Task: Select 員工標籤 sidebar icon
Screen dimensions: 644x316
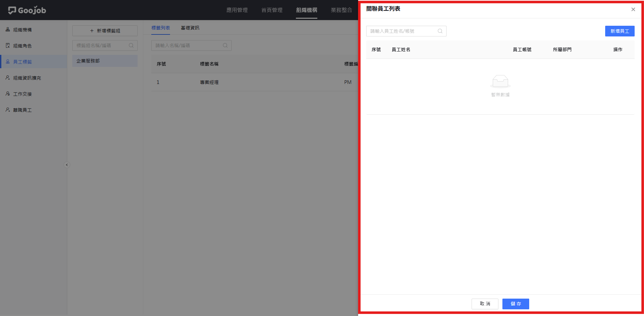Action: (x=8, y=62)
